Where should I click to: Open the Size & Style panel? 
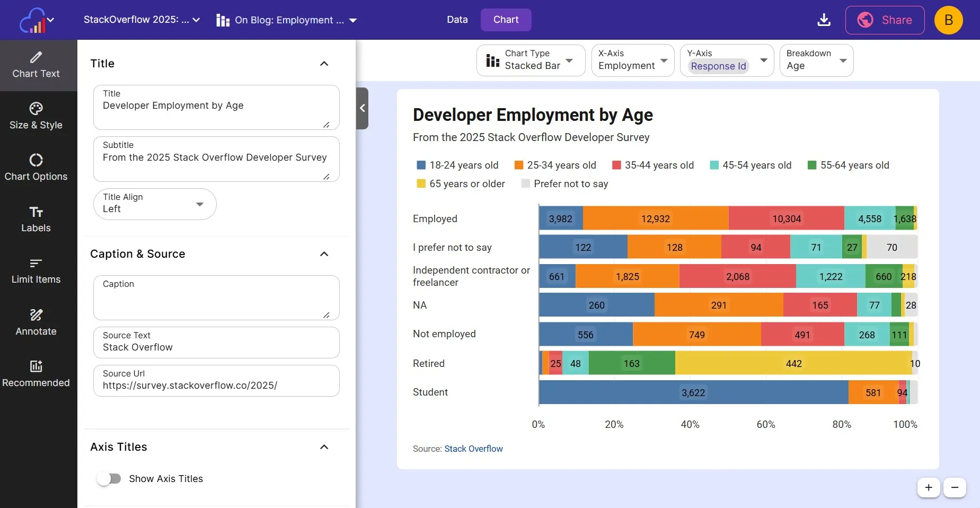[x=36, y=117]
